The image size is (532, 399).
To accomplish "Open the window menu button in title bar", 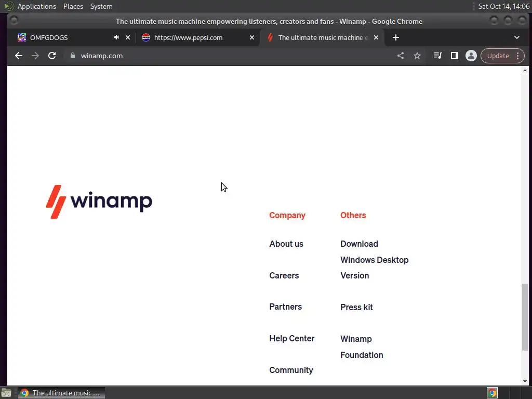I will pos(14,21).
